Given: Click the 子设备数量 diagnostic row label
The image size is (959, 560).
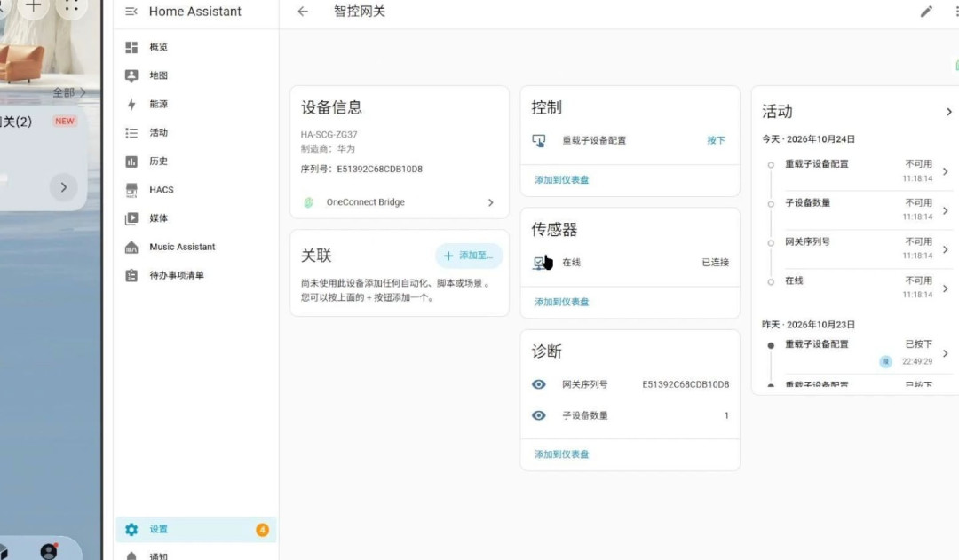Looking at the screenshot, I should 584,415.
